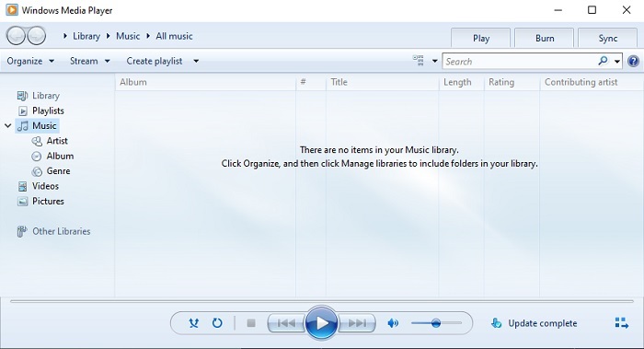Mute the speaker volume icon
The width and height of the screenshot is (644, 349).
[393, 323]
